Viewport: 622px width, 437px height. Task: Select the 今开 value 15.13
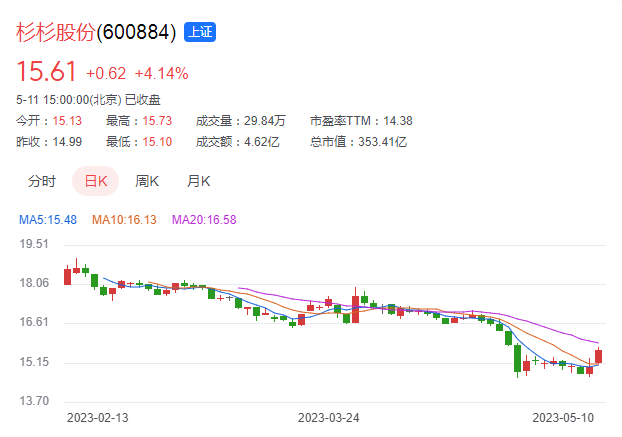(x=67, y=121)
